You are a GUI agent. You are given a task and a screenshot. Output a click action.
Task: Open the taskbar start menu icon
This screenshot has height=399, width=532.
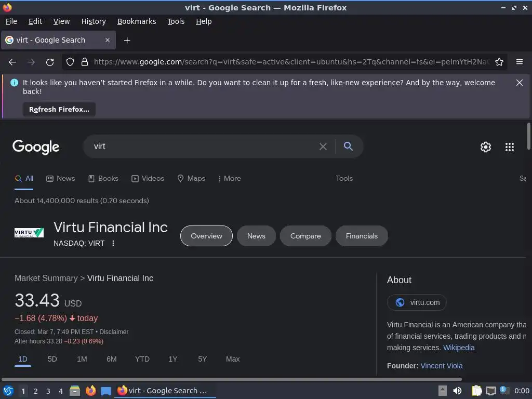(x=8, y=391)
